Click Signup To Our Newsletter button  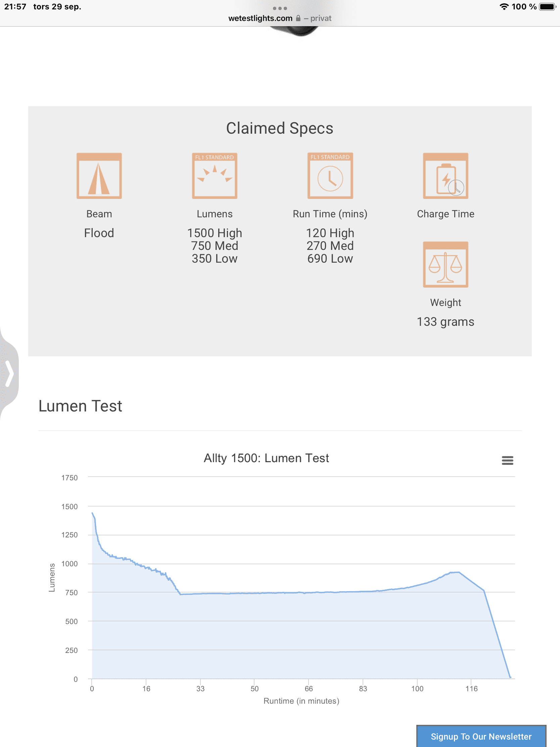click(x=481, y=736)
